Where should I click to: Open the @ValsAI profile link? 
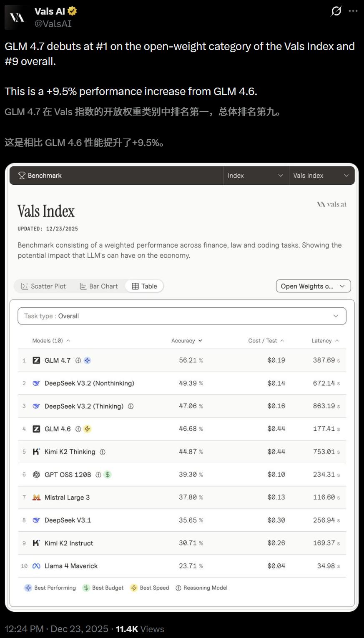coord(53,24)
